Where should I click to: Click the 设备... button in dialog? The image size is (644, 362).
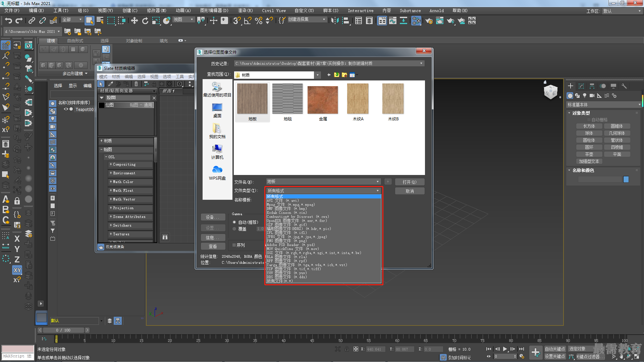pos(213,217)
